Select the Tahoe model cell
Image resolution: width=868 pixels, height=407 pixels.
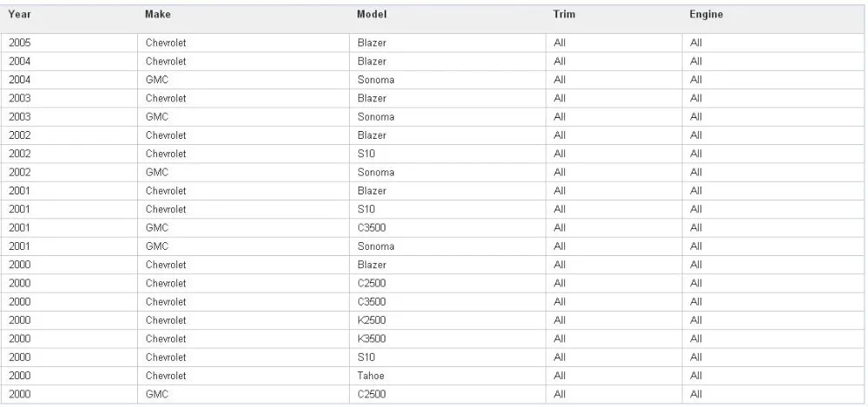pyautogui.click(x=370, y=375)
